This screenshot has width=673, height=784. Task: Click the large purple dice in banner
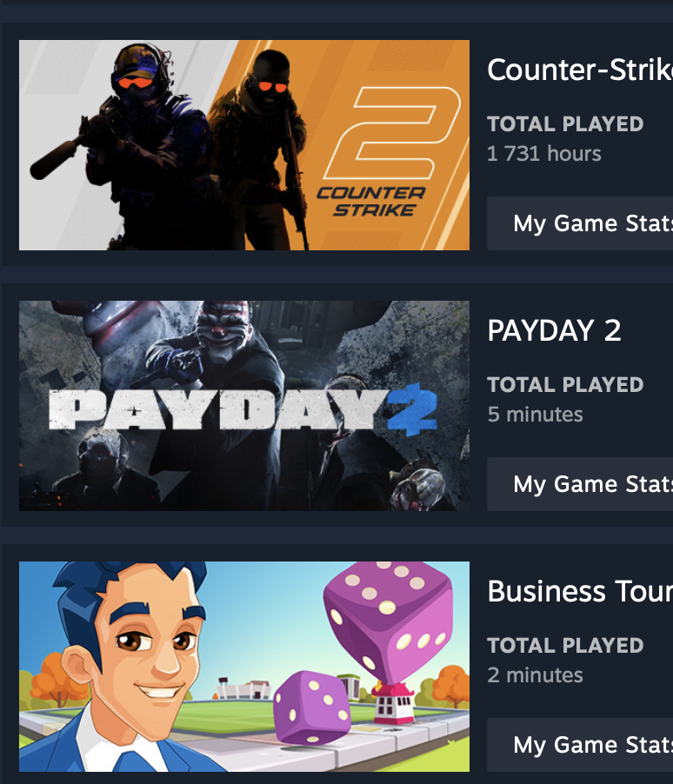pos(389,623)
